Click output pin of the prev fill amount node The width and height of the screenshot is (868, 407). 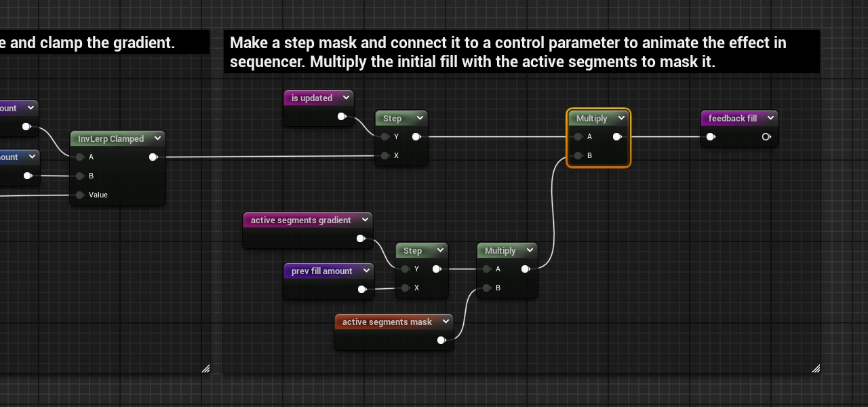pos(362,290)
